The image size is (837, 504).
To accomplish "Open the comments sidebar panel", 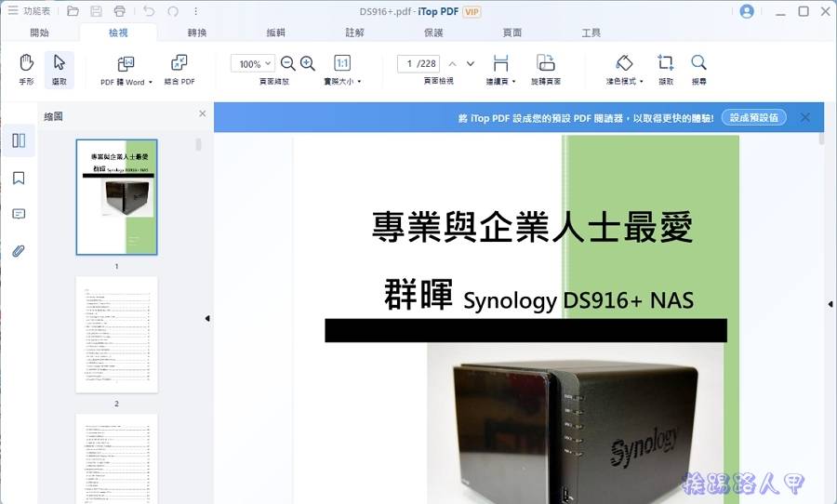I will click(19, 214).
